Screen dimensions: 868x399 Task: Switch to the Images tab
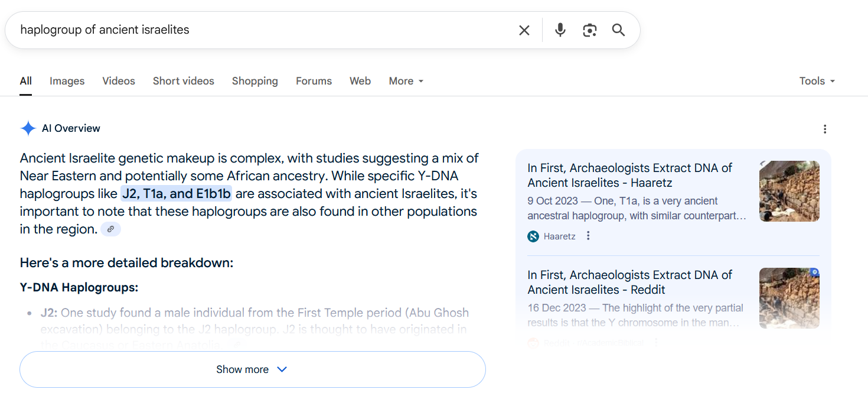tap(67, 81)
